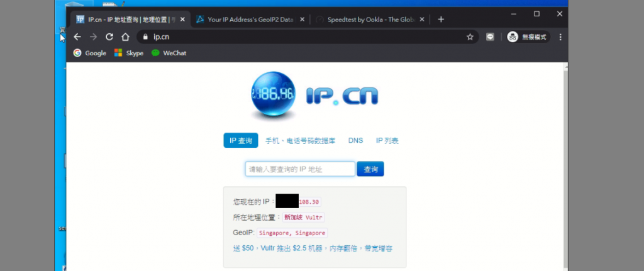Viewport: 644px width, 271px height.
Task: Open the IP 列表 tab
Action: point(387,140)
